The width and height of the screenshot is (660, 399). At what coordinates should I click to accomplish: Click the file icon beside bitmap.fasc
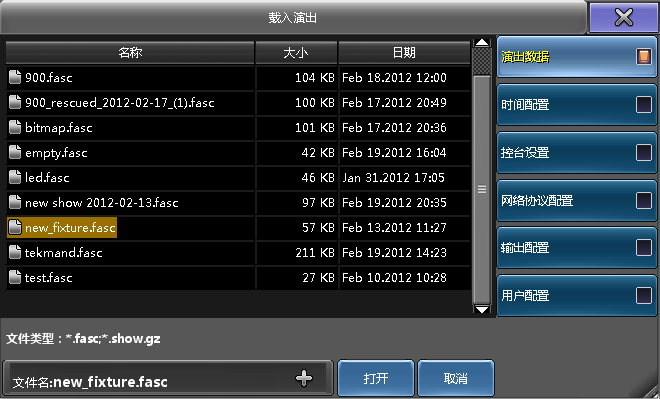coord(15,128)
